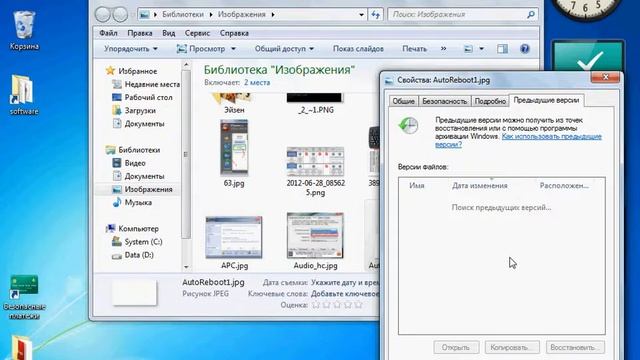Expand address bar history dropdown arrow
The height and width of the screenshot is (360, 640).
(x=361, y=15)
